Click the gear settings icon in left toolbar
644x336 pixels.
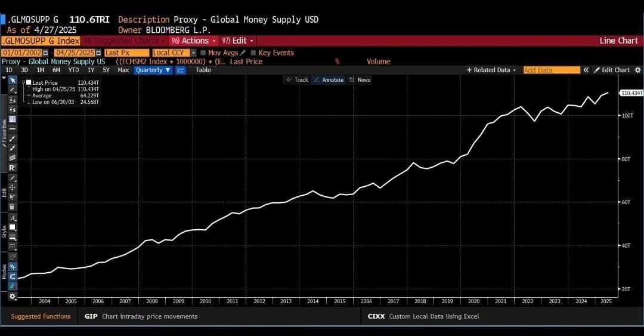13,297
